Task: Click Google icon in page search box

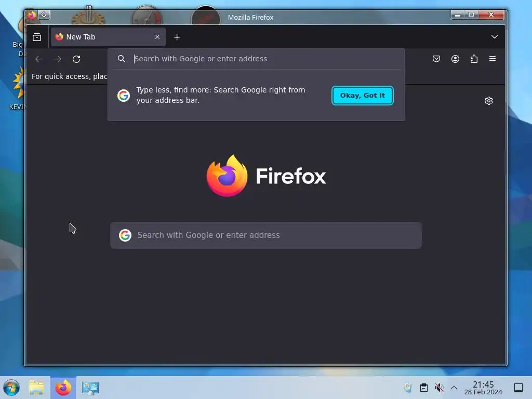Action: (125, 235)
